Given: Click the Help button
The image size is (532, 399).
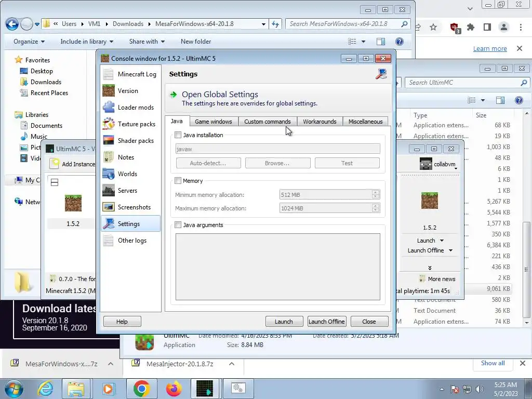Looking at the screenshot, I should (x=122, y=321).
